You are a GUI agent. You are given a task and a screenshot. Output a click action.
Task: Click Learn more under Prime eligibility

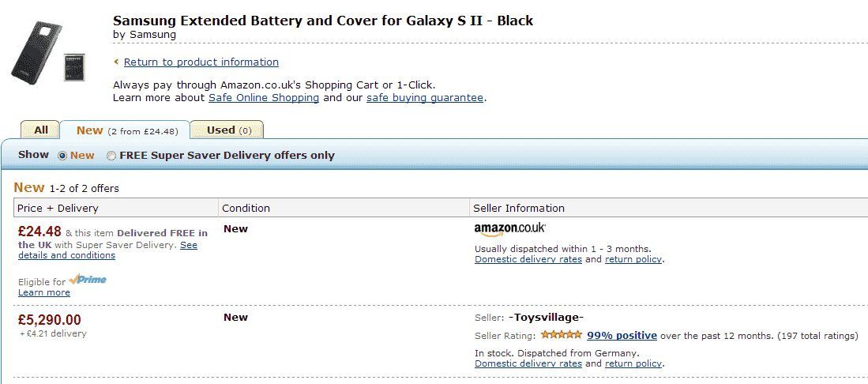point(44,292)
